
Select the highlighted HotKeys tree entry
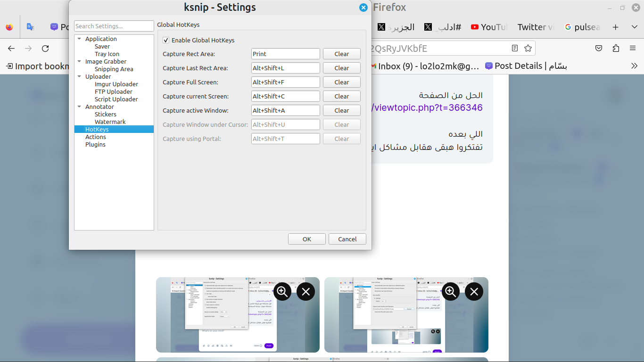click(x=114, y=129)
